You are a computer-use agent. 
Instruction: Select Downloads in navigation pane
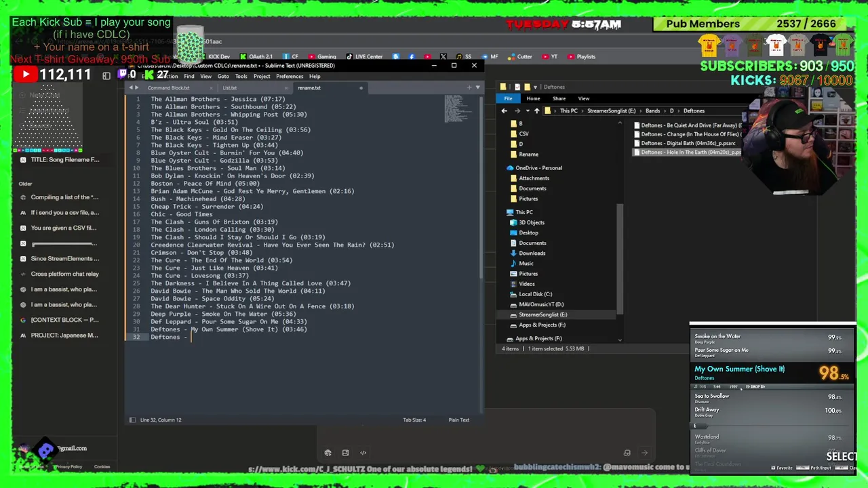click(x=532, y=253)
